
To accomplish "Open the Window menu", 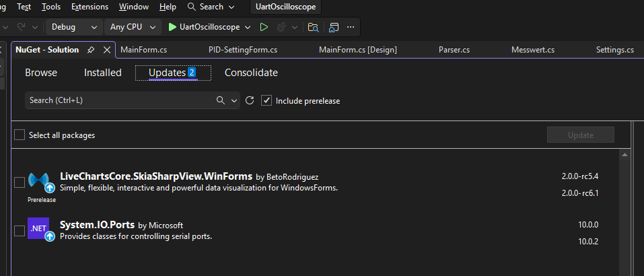I will tap(134, 7).
